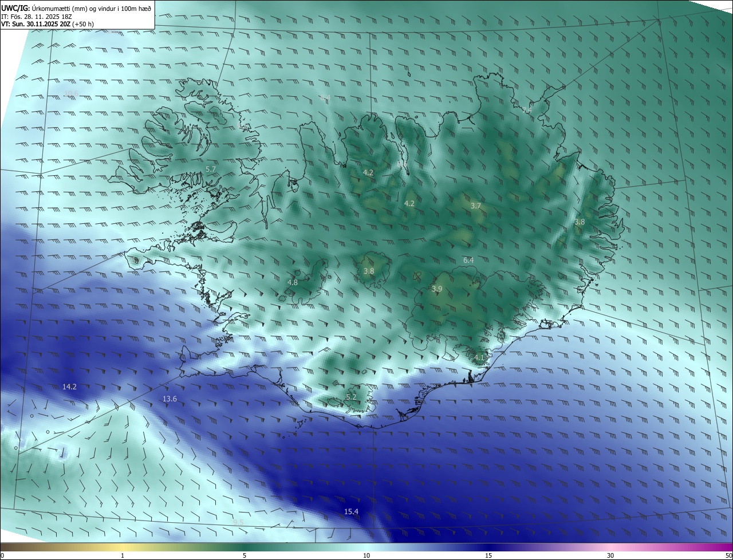Click the 'IT: Fös. 28. 11. 2025 18Z' line
The height and width of the screenshot is (560, 733).
[36, 16]
